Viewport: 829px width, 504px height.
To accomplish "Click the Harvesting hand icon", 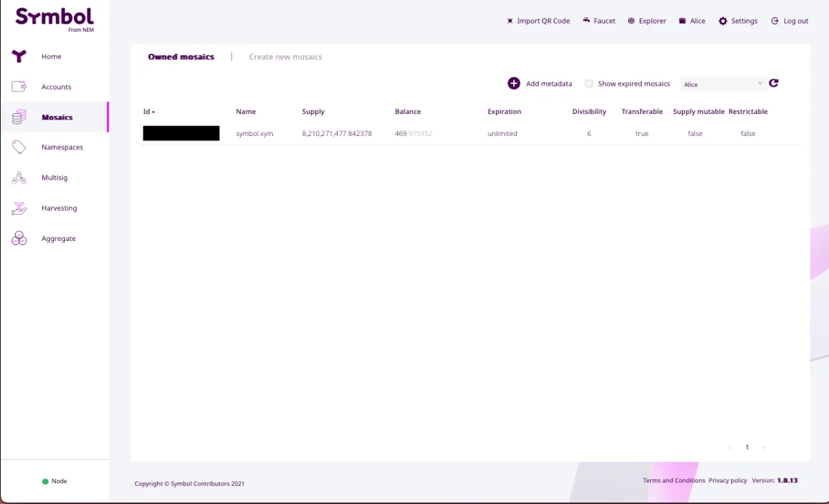I will (x=19, y=208).
